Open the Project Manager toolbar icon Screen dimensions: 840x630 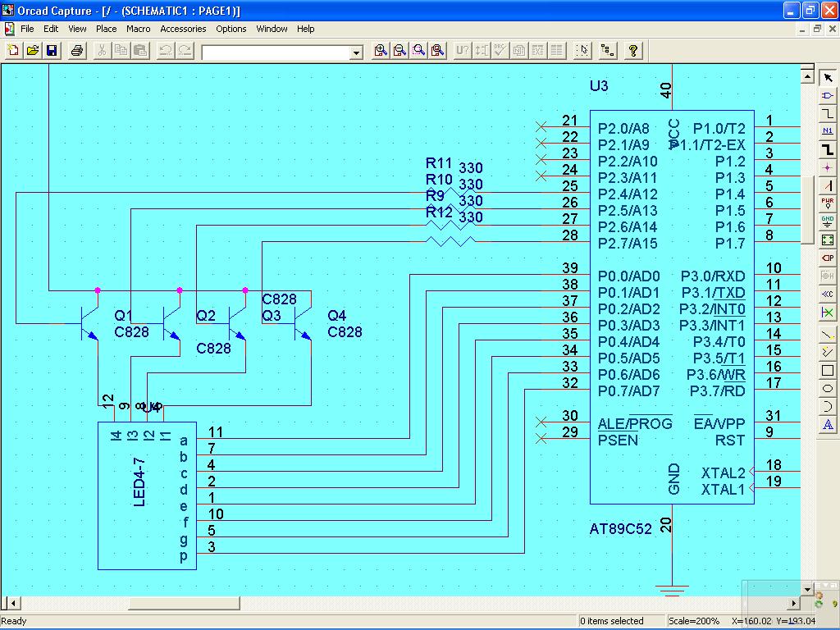click(608, 50)
